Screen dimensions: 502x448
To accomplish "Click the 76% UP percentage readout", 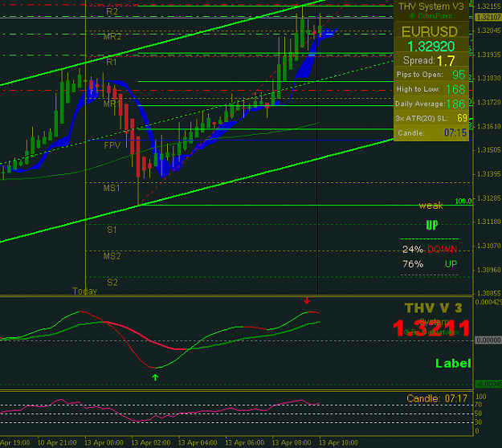I will pyautogui.click(x=430, y=264).
